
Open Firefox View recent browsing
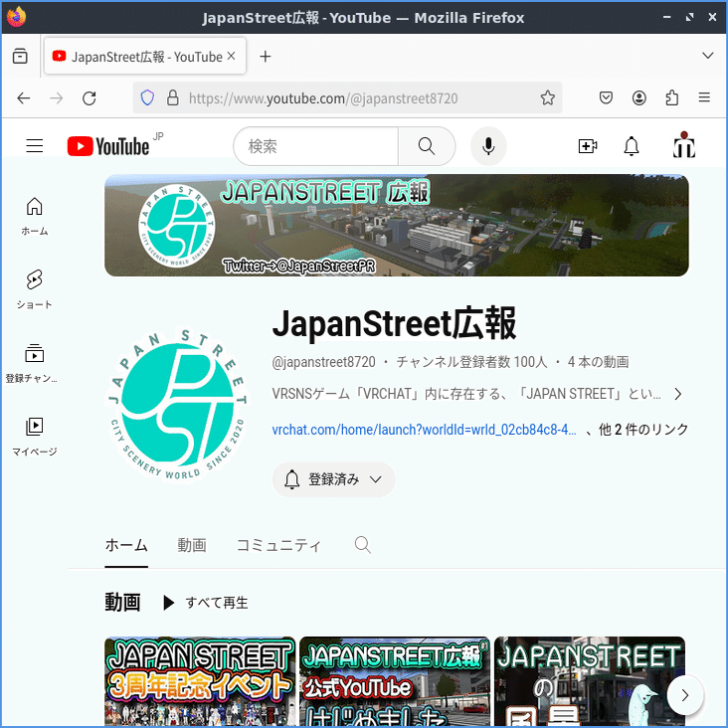click(20, 56)
